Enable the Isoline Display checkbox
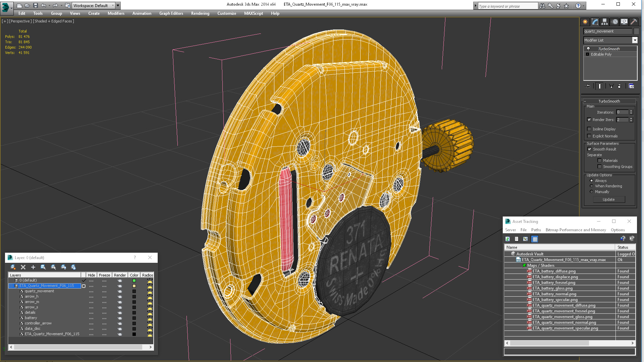The height and width of the screenshot is (362, 644). [x=589, y=129]
